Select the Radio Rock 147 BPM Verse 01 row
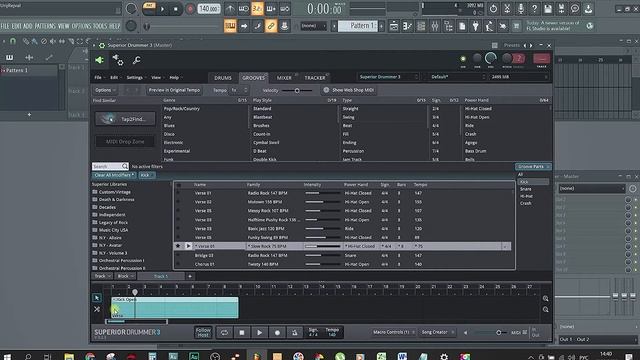Screen dimensions: 640x360 (x=343, y=193)
